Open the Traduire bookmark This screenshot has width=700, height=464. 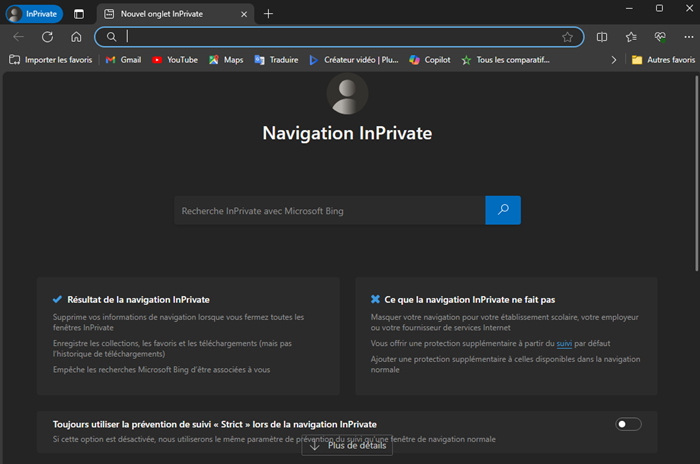[x=276, y=60]
